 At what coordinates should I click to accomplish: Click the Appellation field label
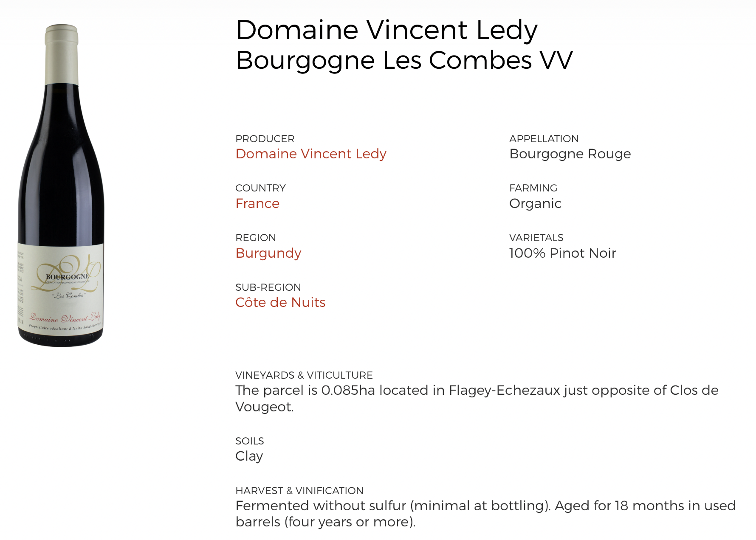click(544, 139)
